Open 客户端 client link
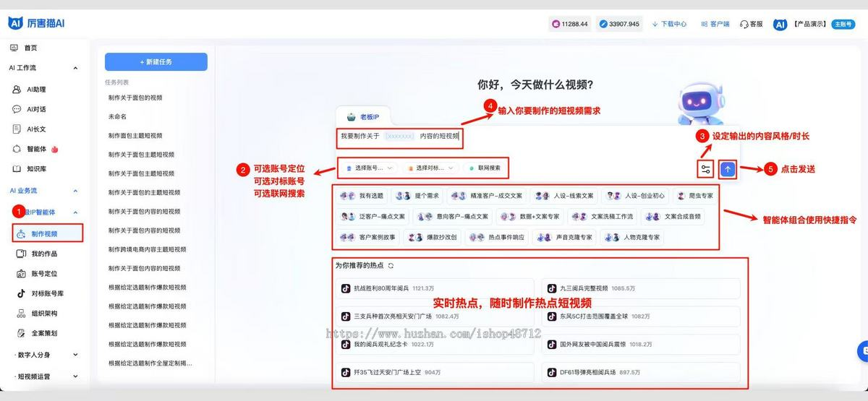This screenshot has width=868, height=401. [x=715, y=24]
